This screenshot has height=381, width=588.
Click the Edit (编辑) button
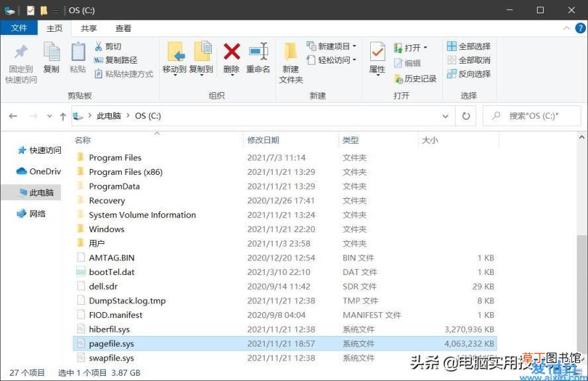407,63
